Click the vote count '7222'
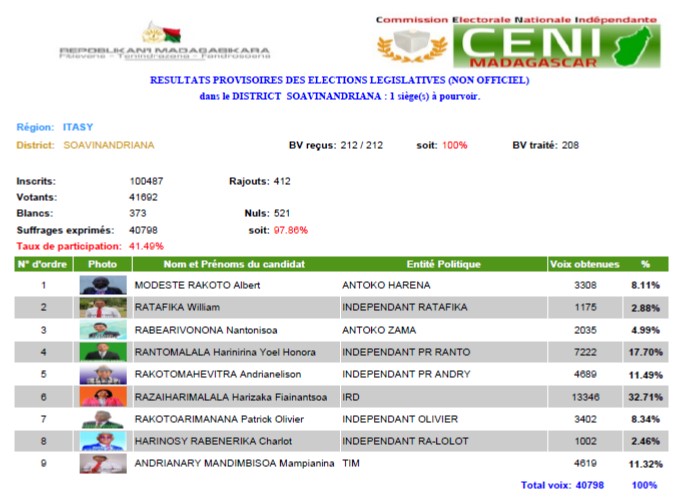Viewport: 685px width, 501px height. click(585, 352)
